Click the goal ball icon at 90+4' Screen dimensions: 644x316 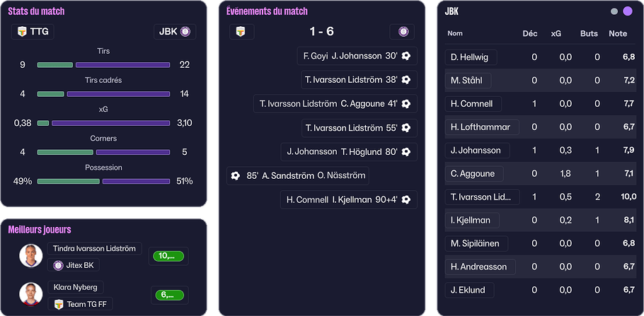pyautogui.click(x=406, y=200)
